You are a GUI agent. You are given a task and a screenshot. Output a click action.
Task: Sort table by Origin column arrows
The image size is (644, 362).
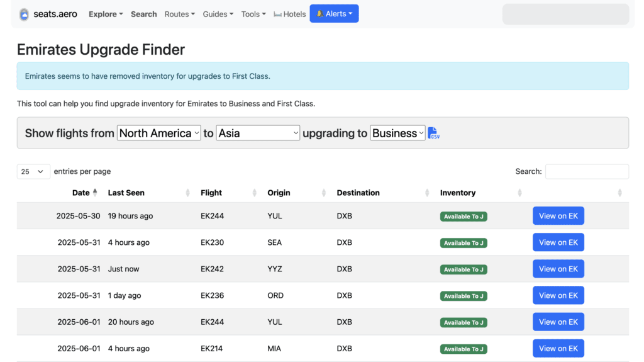(324, 193)
